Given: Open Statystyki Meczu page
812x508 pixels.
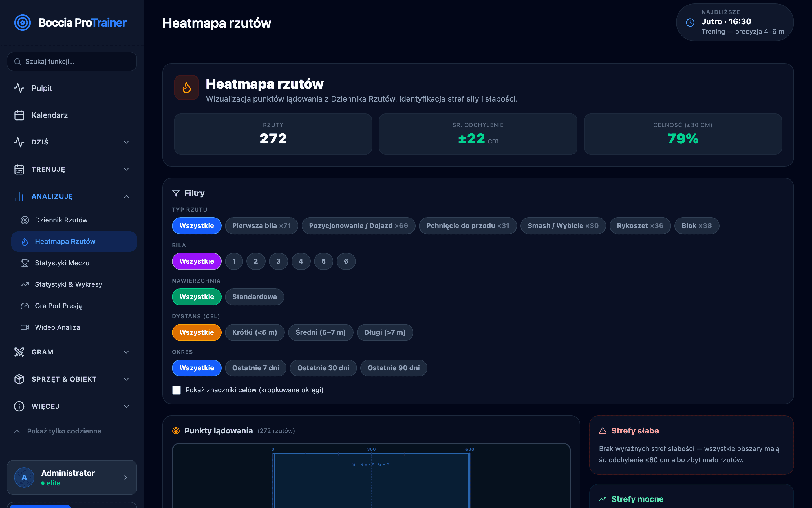Looking at the screenshot, I should (74, 263).
